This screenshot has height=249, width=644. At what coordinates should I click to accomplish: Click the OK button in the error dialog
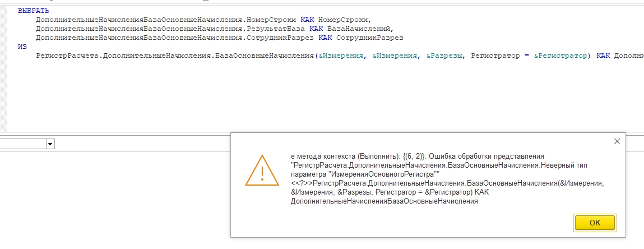coord(595,223)
